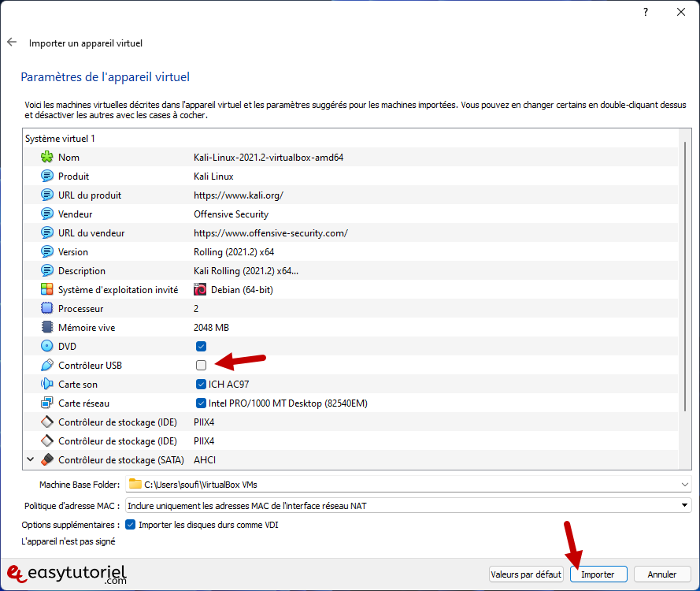Image resolution: width=700 pixels, height=591 pixels.
Task: Uncheck the ICH AC97 sound card checkbox
Action: tap(201, 385)
